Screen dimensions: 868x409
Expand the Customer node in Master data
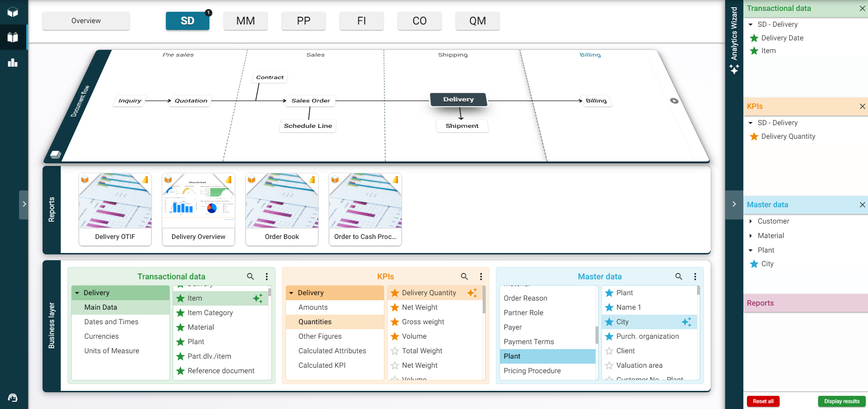[x=751, y=221]
